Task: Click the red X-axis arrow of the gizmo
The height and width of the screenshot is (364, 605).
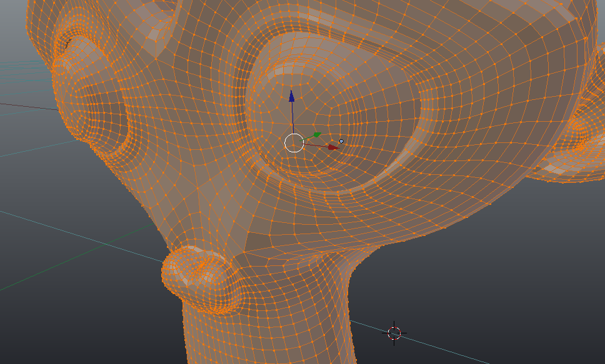Action: 333,147
